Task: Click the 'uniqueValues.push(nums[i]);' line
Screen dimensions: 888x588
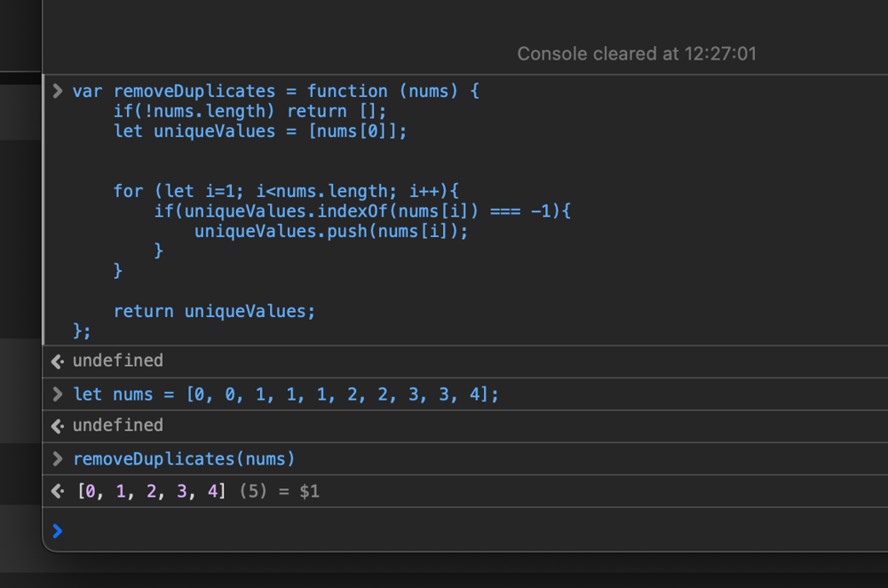Action: (x=331, y=232)
